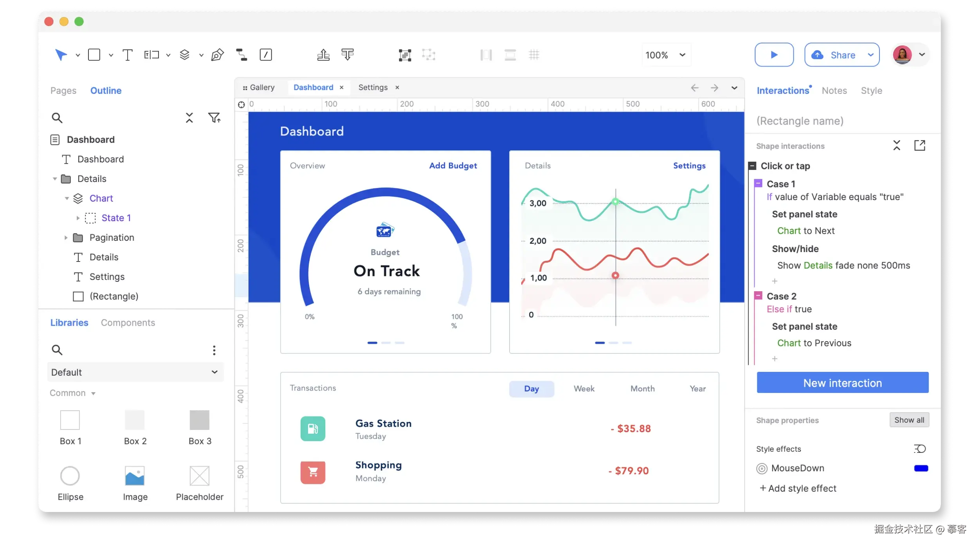Select the Pen drawing tool
980x548 pixels.
point(217,55)
